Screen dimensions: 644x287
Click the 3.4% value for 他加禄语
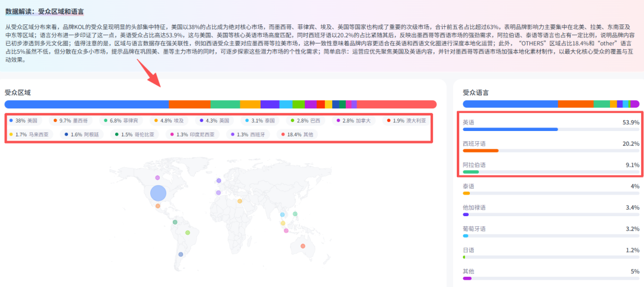click(633, 207)
